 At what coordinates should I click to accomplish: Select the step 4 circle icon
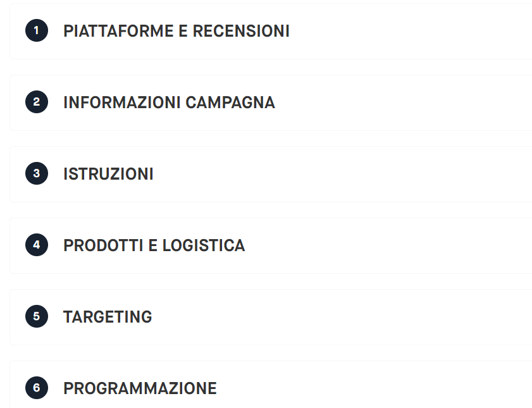click(x=36, y=245)
